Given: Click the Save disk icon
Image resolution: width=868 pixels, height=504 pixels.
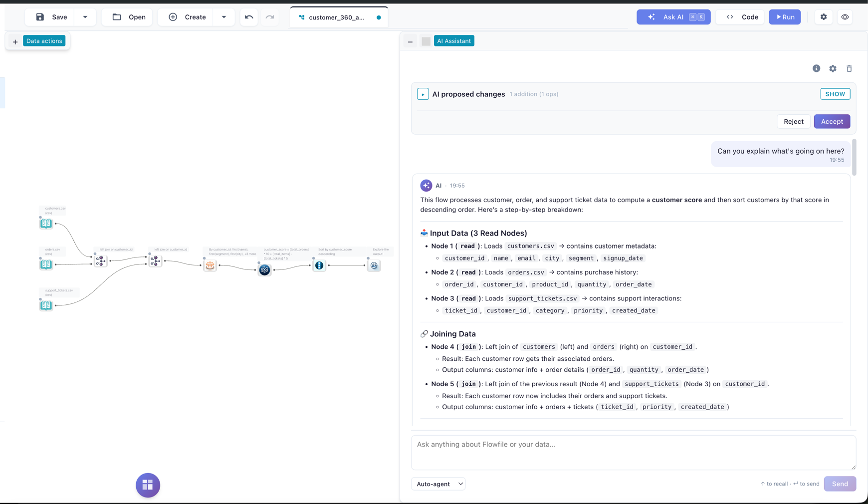Looking at the screenshot, I should point(40,17).
